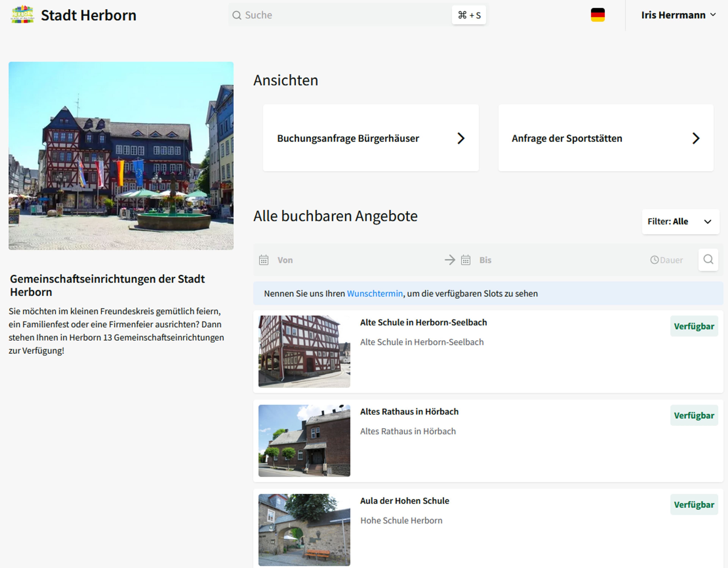Open Alte Schule in Herborn-Seelbach listing

(423, 322)
